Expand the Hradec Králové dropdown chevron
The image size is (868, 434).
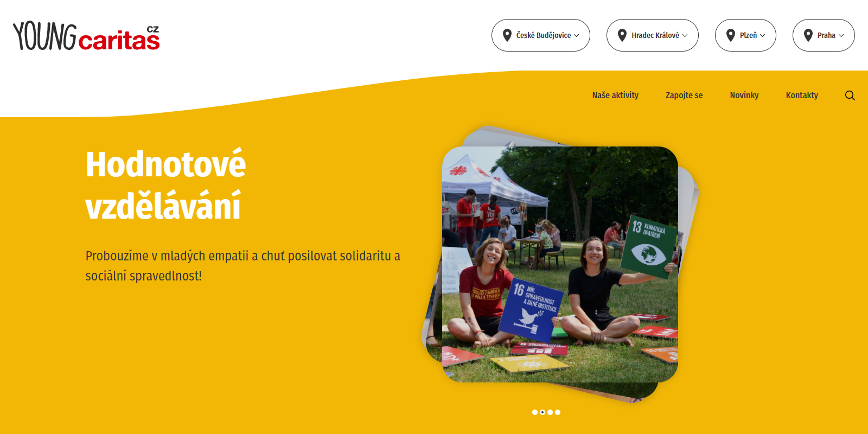(x=685, y=35)
